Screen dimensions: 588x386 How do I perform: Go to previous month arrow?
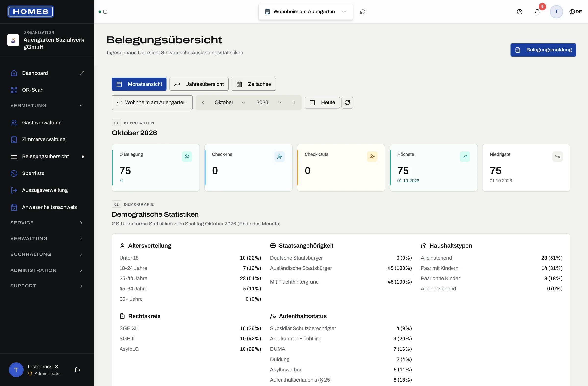tap(203, 102)
